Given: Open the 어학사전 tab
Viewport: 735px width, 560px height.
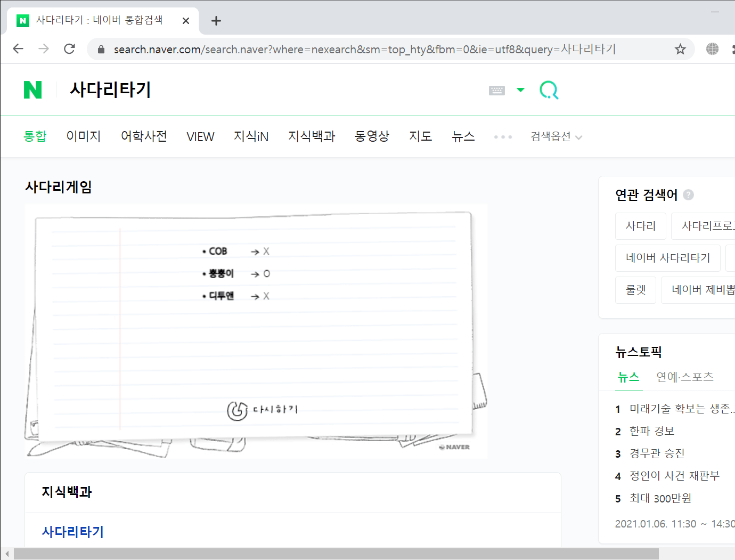Looking at the screenshot, I should tap(144, 136).
